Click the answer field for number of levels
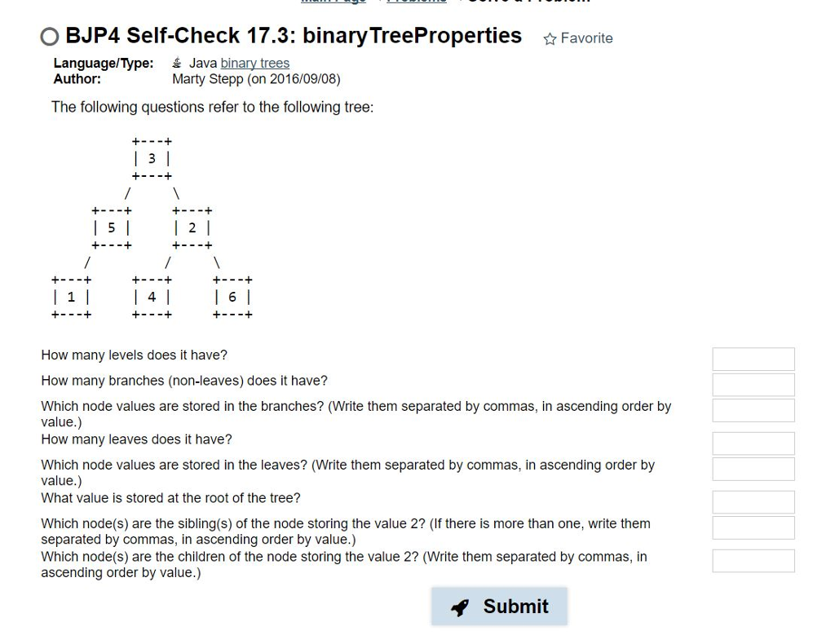The width and height of the screenshot is (835, 644). click(753, 359)
